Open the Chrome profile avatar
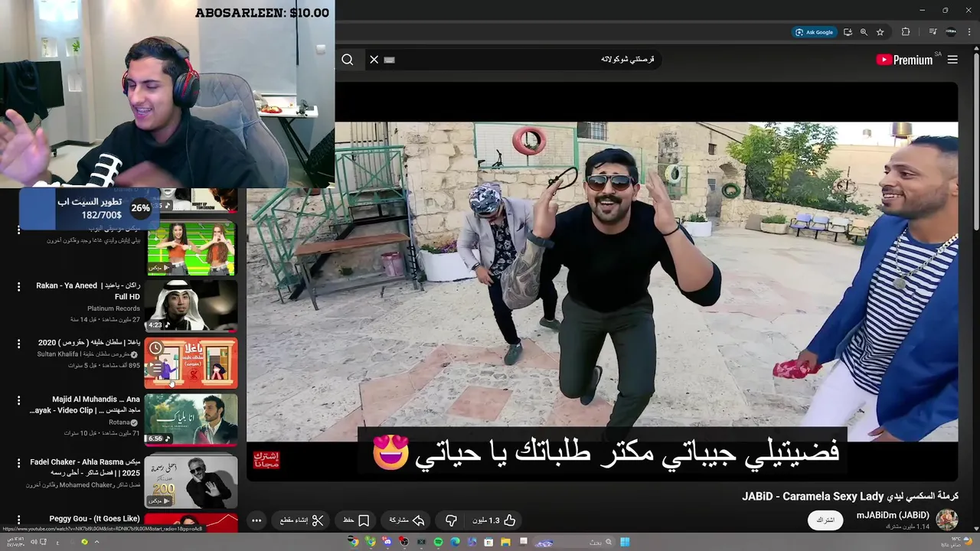Image resolution: width=980 pixels, height=551 pixels. (x=951, y=32)
